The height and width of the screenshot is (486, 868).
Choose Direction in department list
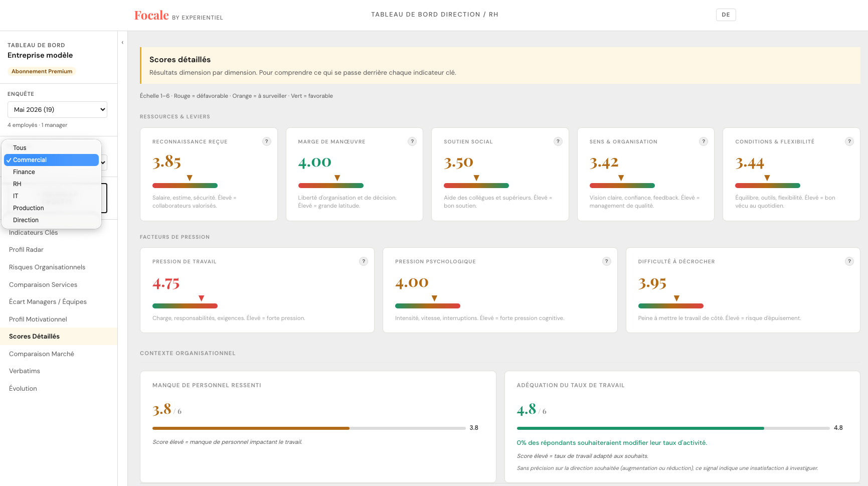[51, 220]
